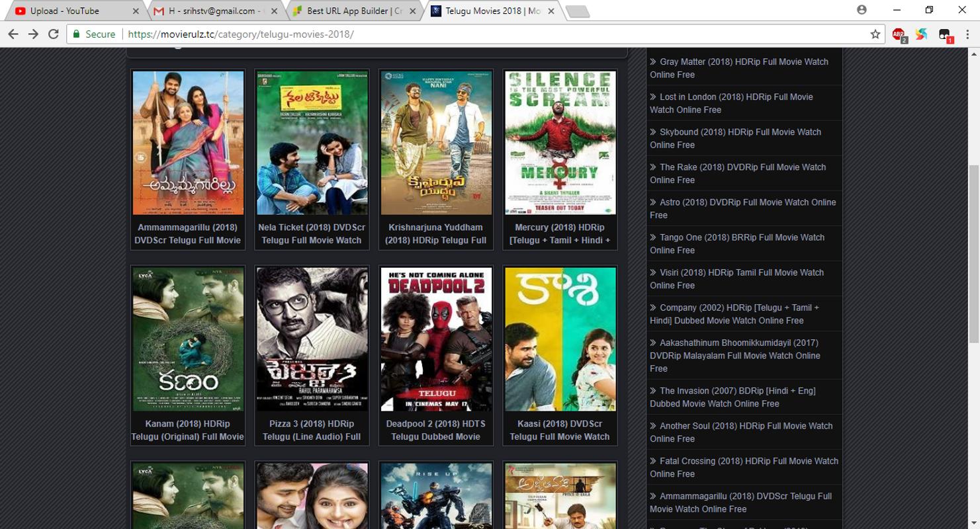The width and height of the screenshot is (980, 529).
Task: Open the Pizza 3 movie poster
Action: click(x=312, y=339)
